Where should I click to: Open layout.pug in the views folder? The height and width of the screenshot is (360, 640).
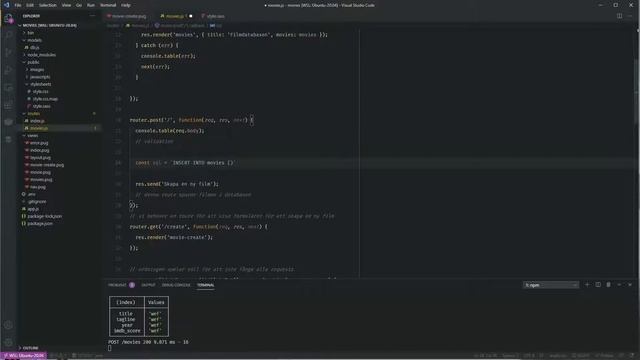point(40,158)
